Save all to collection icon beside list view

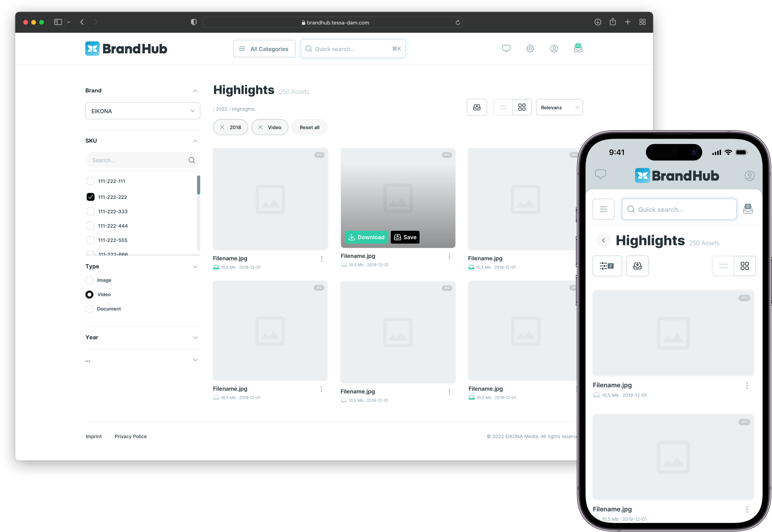(x=477, y=107)
